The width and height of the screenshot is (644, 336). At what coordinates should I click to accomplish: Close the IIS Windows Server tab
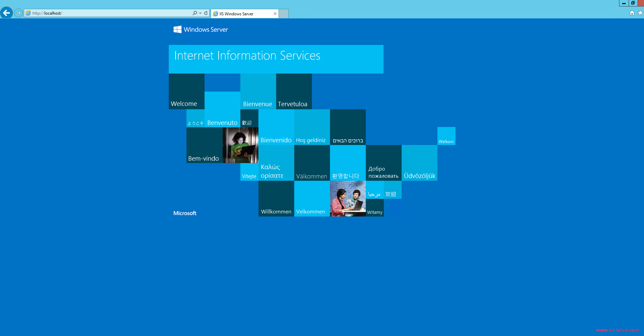pyautogui.click(x=275, y=14)
